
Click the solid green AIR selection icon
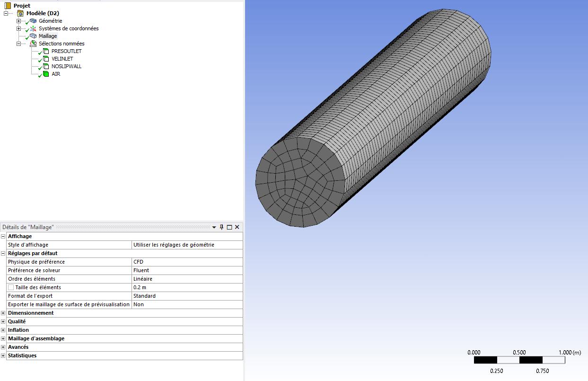46,74
